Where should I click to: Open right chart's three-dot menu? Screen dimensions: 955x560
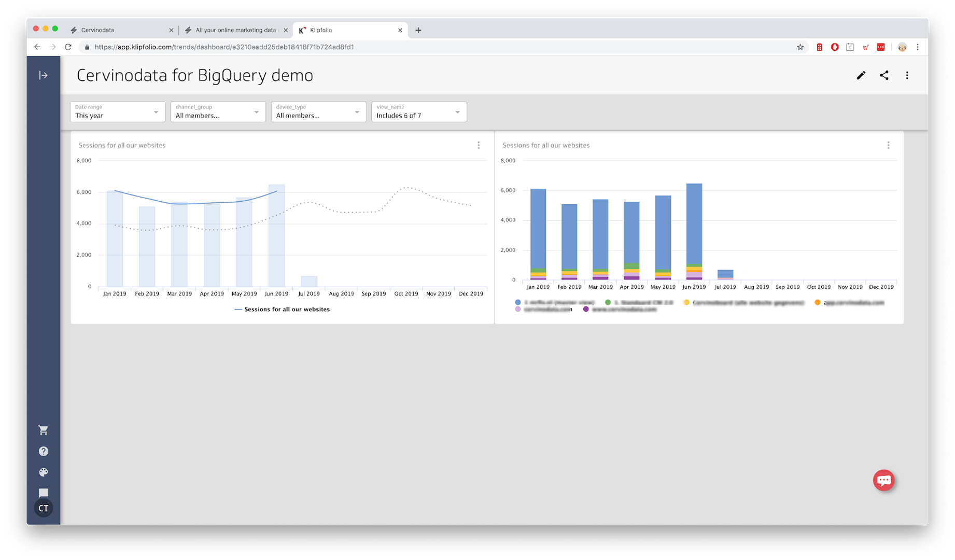click(x=888, y=146)
